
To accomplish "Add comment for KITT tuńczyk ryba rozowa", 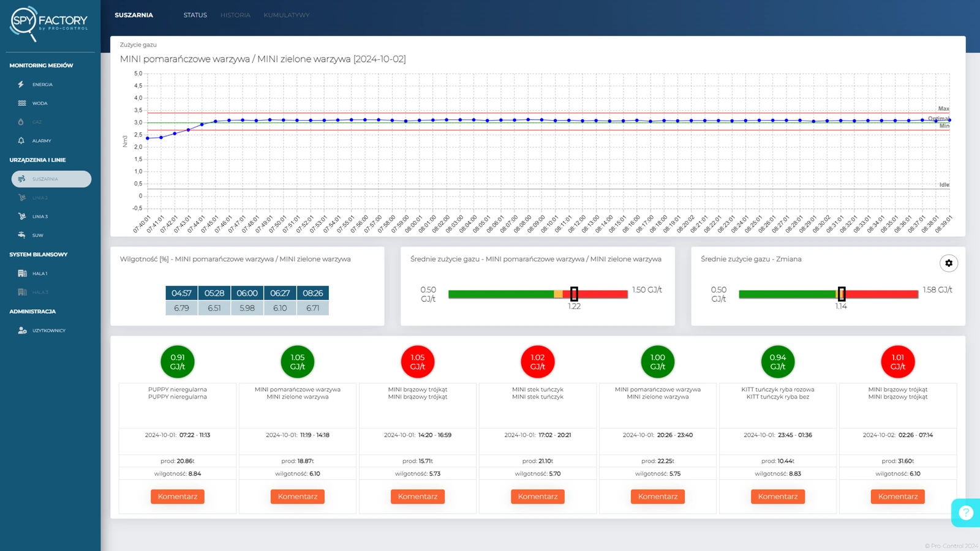I will (777, 497).
